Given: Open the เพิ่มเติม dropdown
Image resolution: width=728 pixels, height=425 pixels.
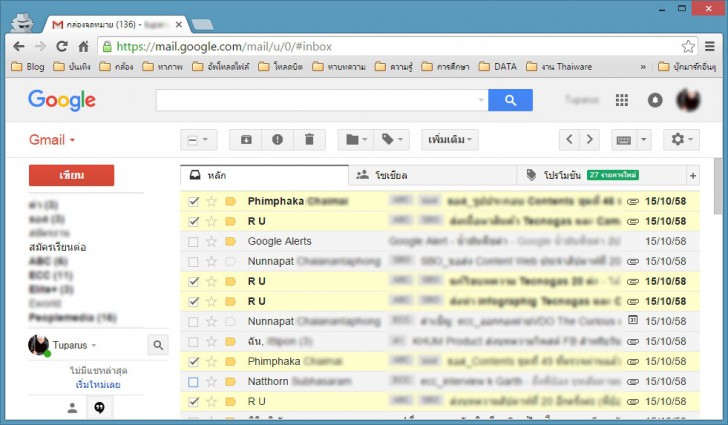Looking at the screenshot, I should tap(450, 139).
